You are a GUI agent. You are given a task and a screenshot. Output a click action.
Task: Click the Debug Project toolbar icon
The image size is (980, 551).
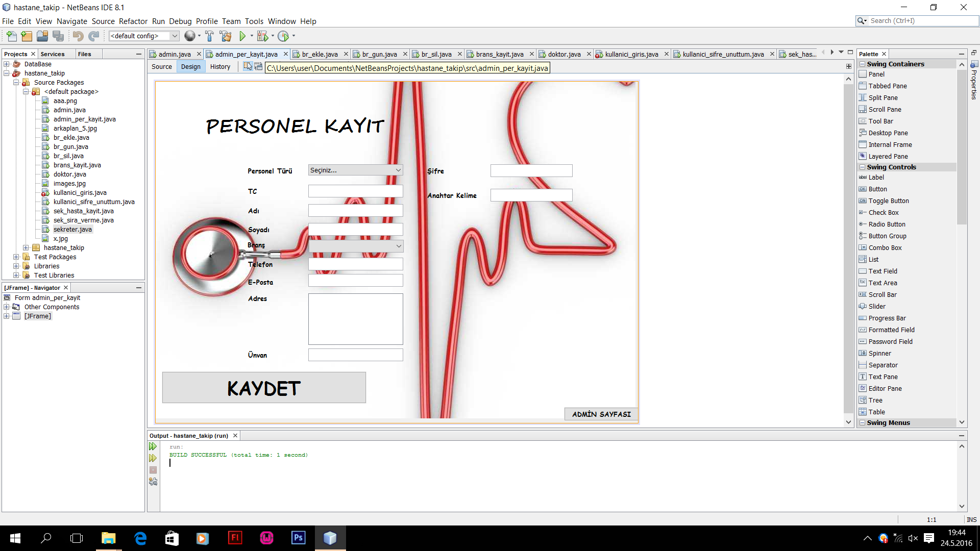262,36
